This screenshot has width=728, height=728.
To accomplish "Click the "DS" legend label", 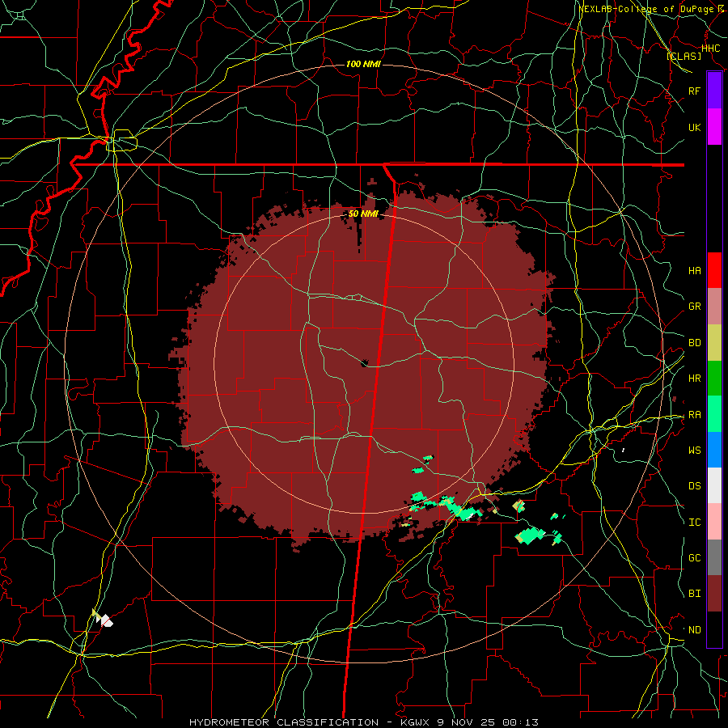I will [x=694, y=486].
